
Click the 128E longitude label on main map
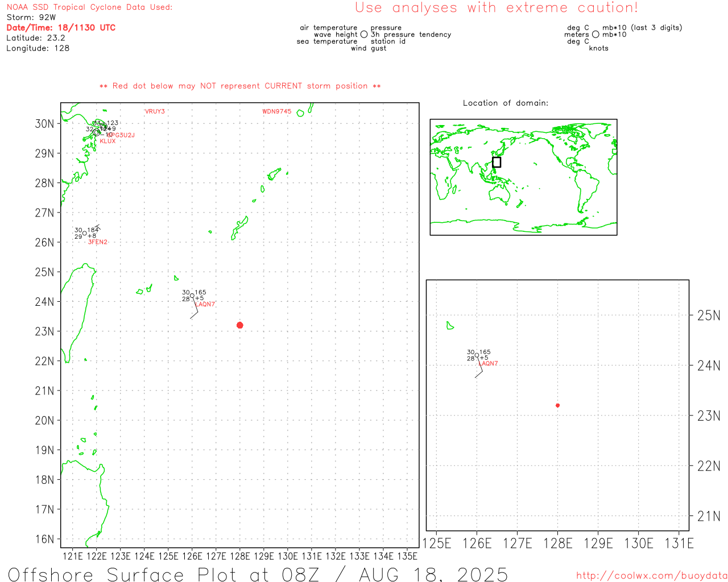click(239, 556)
